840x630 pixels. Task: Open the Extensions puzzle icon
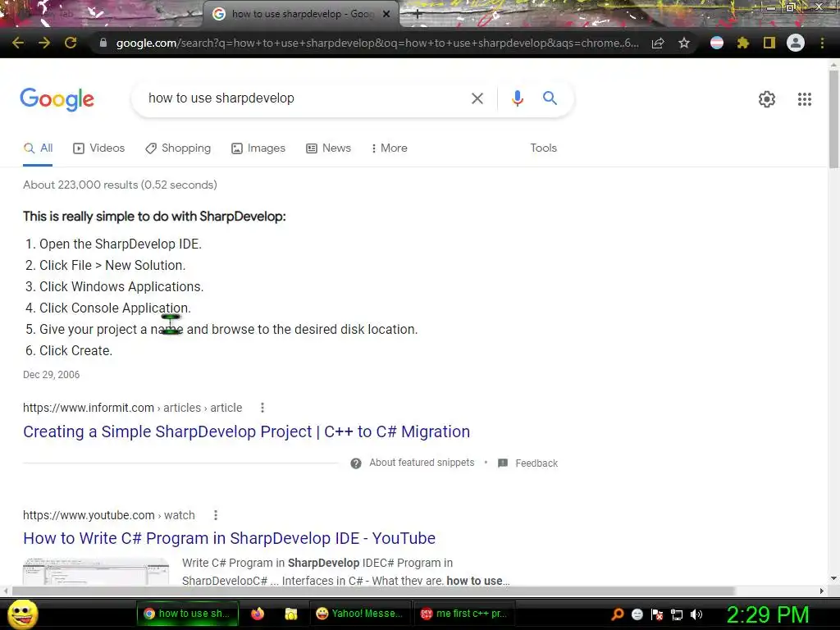742,43
